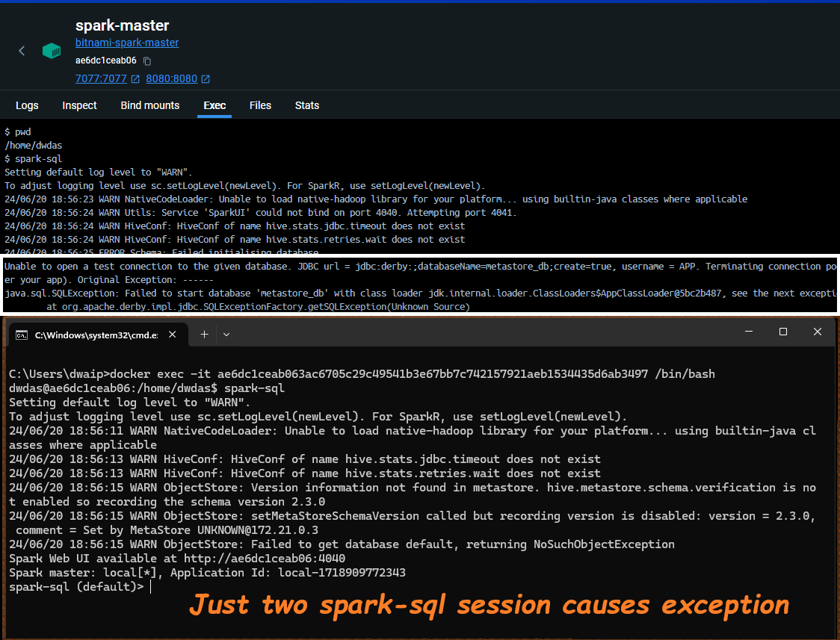
Task: Click the Spark Web UI URL line
Action: [177, 558]
